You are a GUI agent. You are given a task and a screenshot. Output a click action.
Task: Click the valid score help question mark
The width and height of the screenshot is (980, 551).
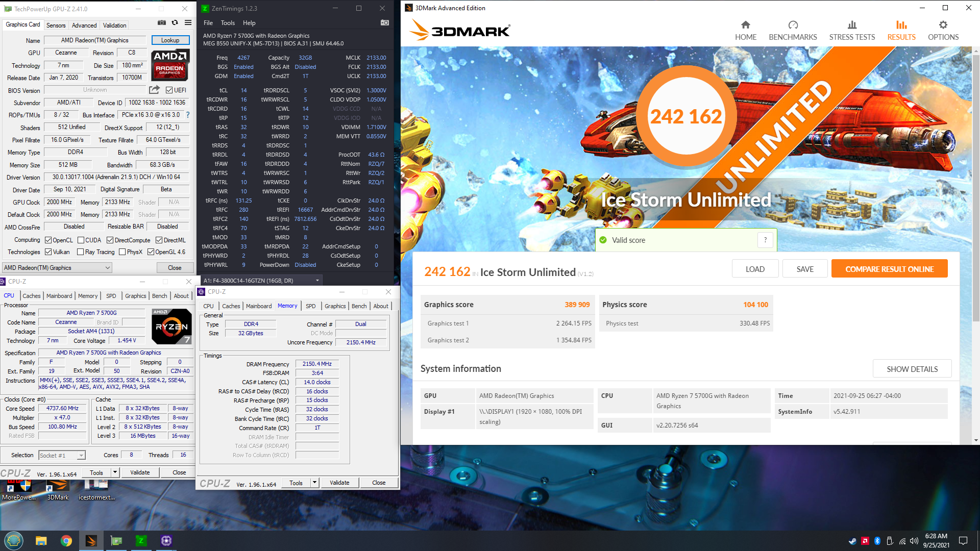[765, 240]
